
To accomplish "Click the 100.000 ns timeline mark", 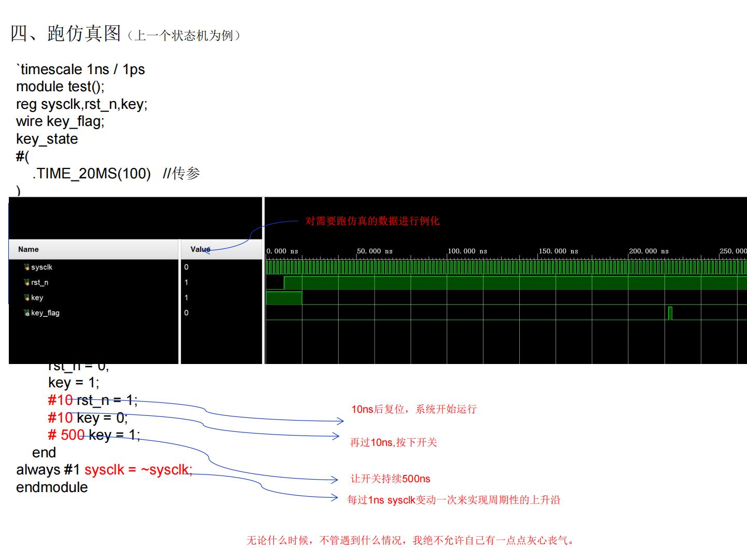I will [467, 251].
